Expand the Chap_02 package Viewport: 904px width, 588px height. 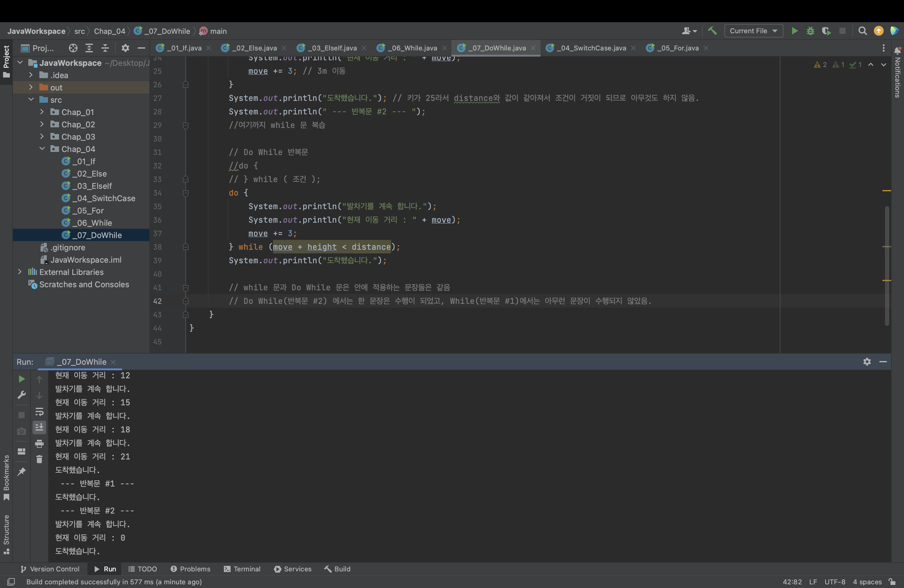tap(42, 124)
